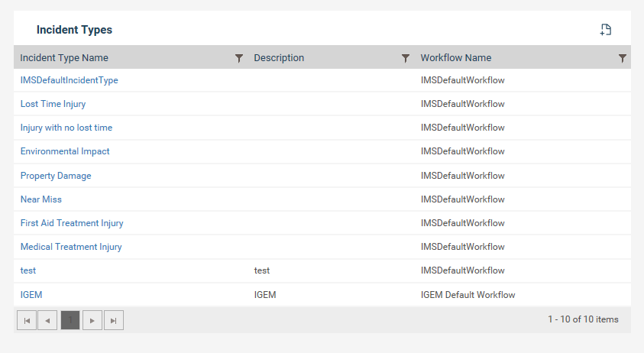This screenshot has height=353, width=644.
Task: Open Property Damage incident type
Action: [56, 176]
